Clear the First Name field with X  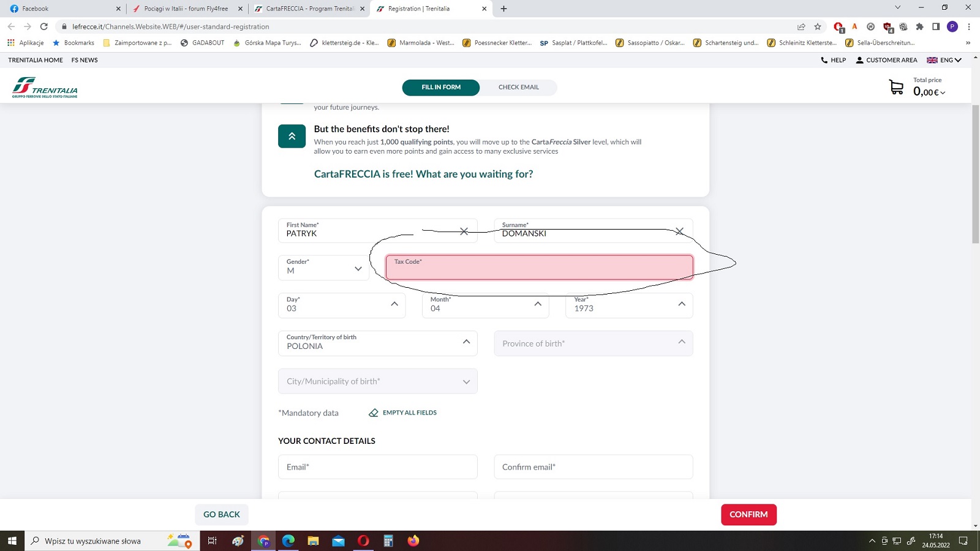(464, 231)
